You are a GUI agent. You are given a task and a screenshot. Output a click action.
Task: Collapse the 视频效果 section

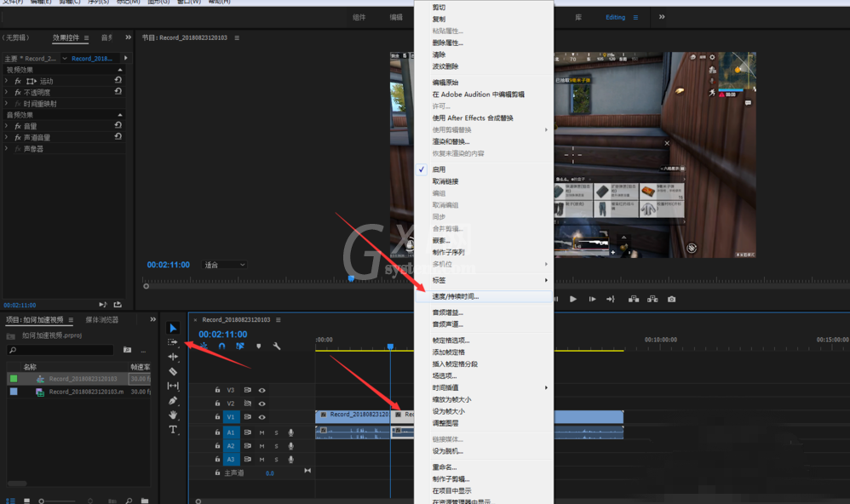click(120, 70)
